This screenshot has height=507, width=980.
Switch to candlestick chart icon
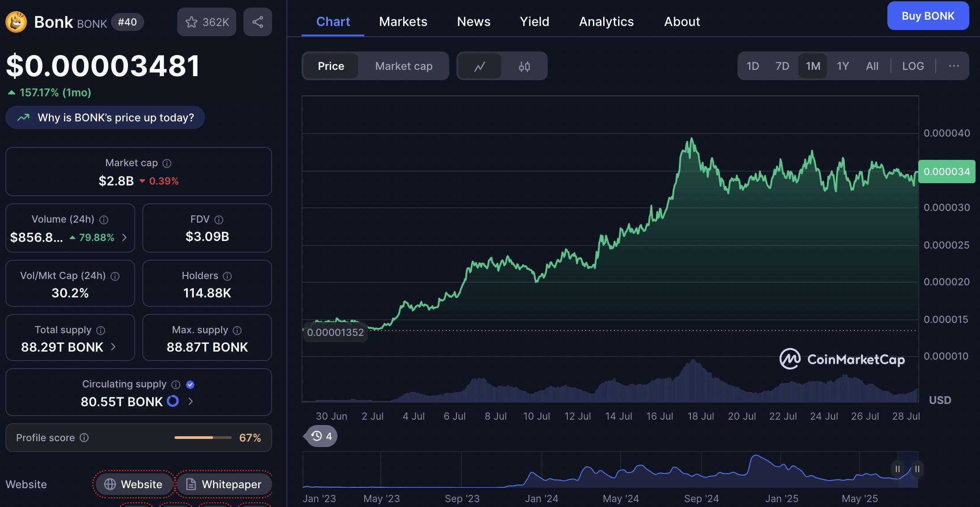(x=524, y=66)
